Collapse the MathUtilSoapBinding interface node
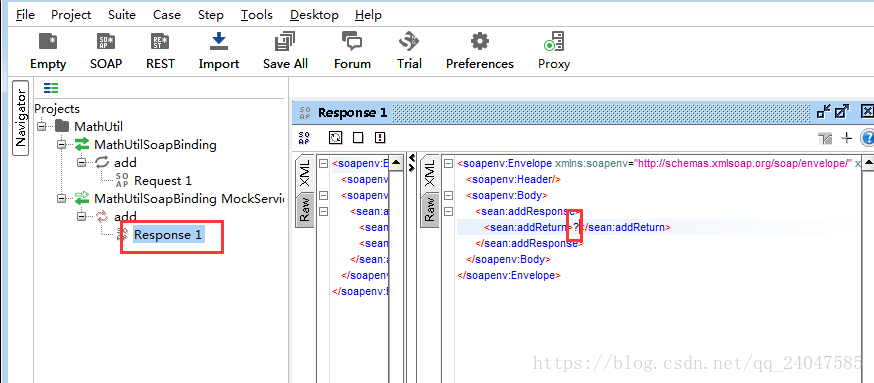The image size is (874, 383). [61, 144]
